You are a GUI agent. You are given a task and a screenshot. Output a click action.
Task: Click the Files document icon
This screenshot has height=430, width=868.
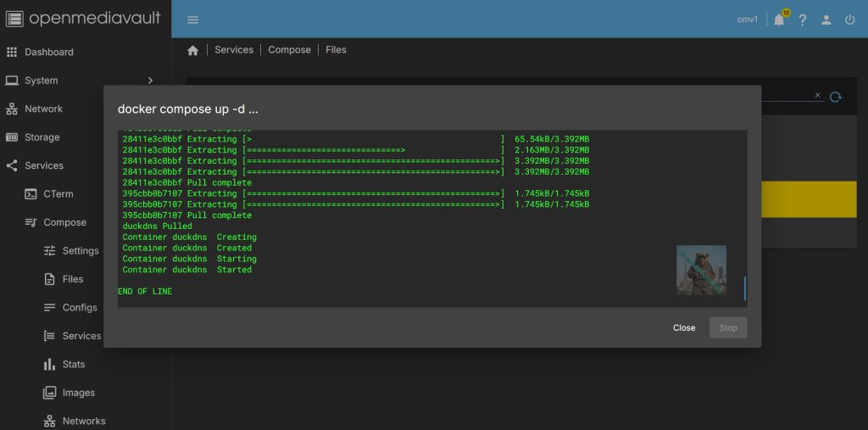[x=50, y=279]
